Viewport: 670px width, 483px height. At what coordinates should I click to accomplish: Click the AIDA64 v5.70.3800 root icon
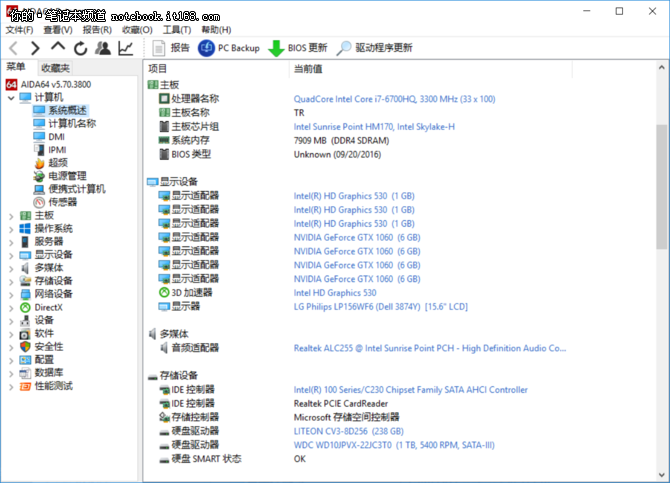click(11, 84)
